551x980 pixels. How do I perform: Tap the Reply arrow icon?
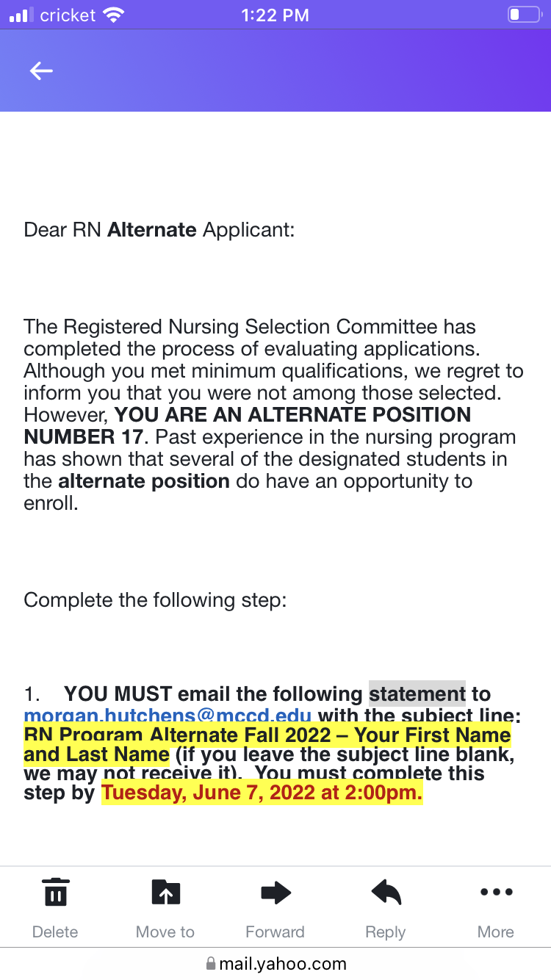(386, 893)
